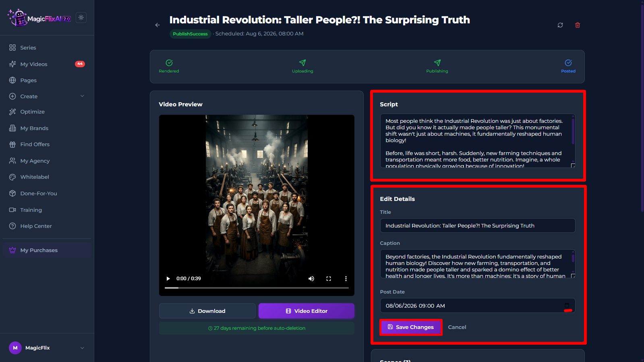Enter fullscreen on the video preview
Image resolution: width=644 pixels, height=362 pixels.
click(x=329, y=279)
